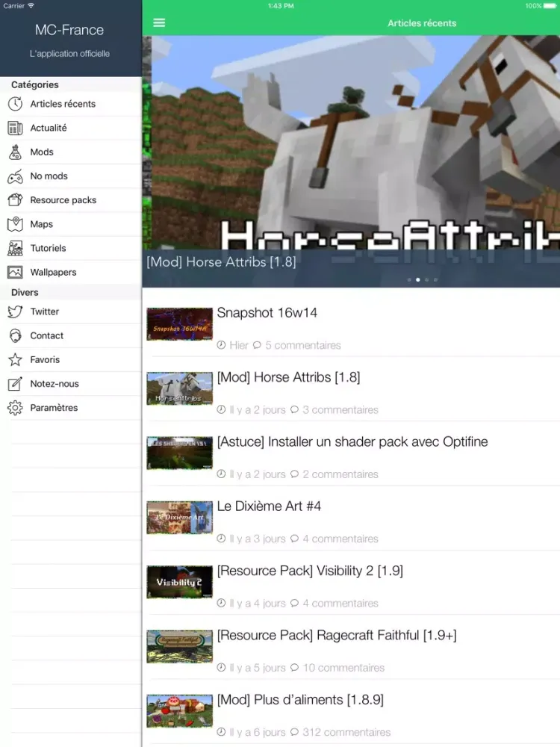Open [Astuce] Installer un shader pack avec Optifine
This screenshot has width=560, height=747.
pyautogui.click(x=352, y=441)
